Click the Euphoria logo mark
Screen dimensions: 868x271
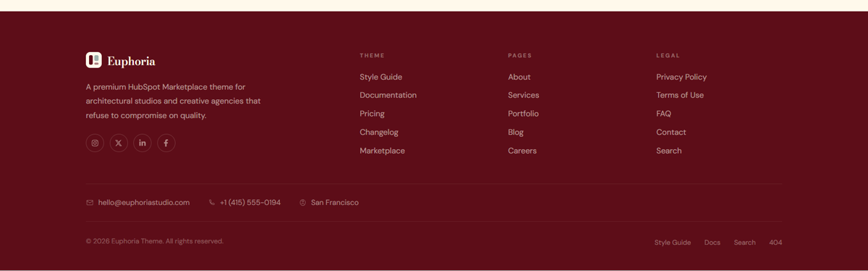point(94,60)
